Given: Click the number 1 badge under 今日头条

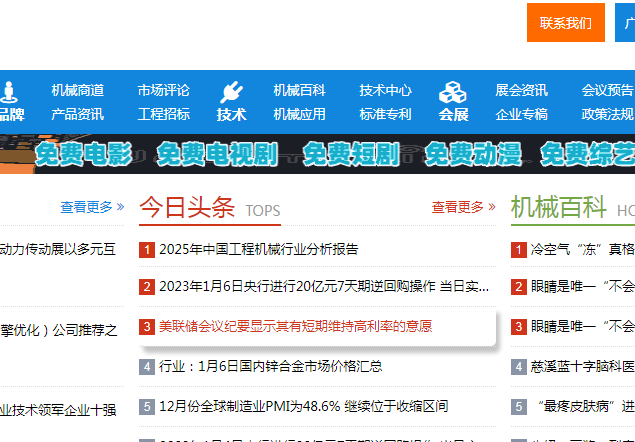Looking at the screenshot, I should [147, 249].
